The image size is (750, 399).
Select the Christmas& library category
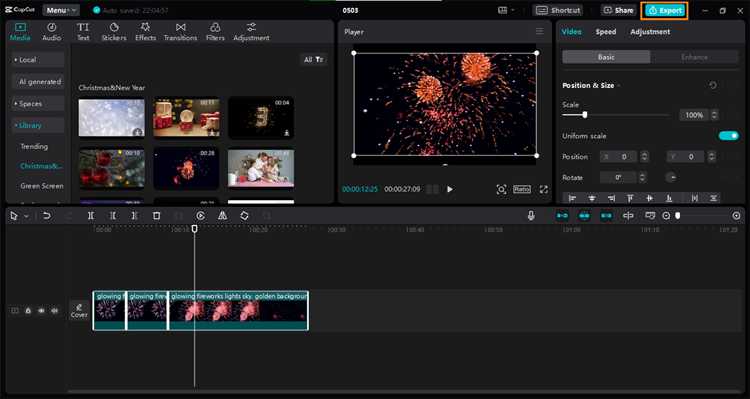(x=41, y=166)
